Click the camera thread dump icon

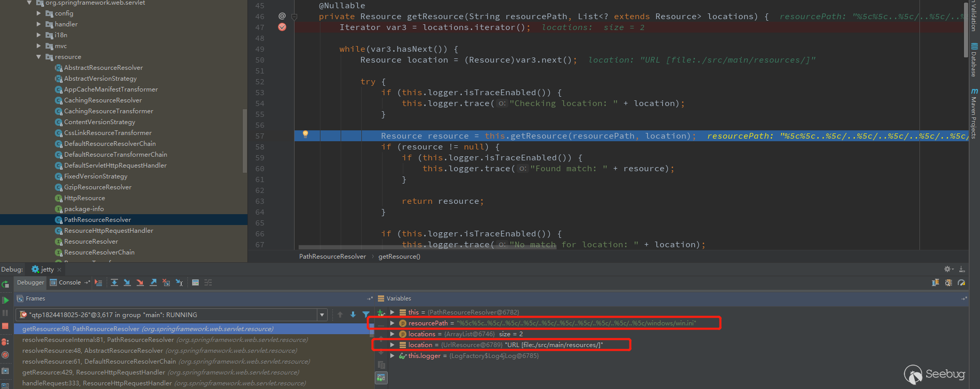coord(5,371)
